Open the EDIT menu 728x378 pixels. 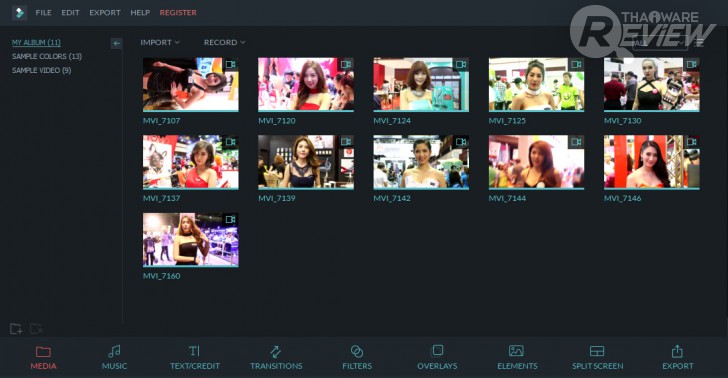pos(70,13)
